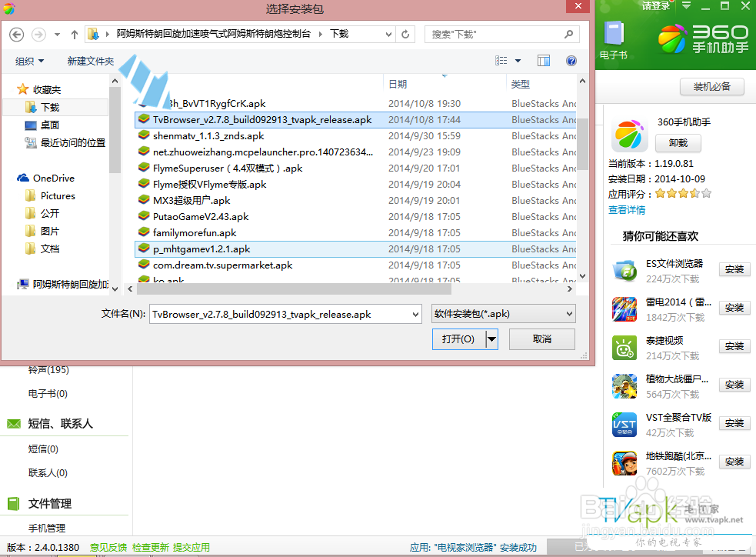Open recent locations dropdown arrow
This screenshot has width=756, height=557.
coord(58,35)
